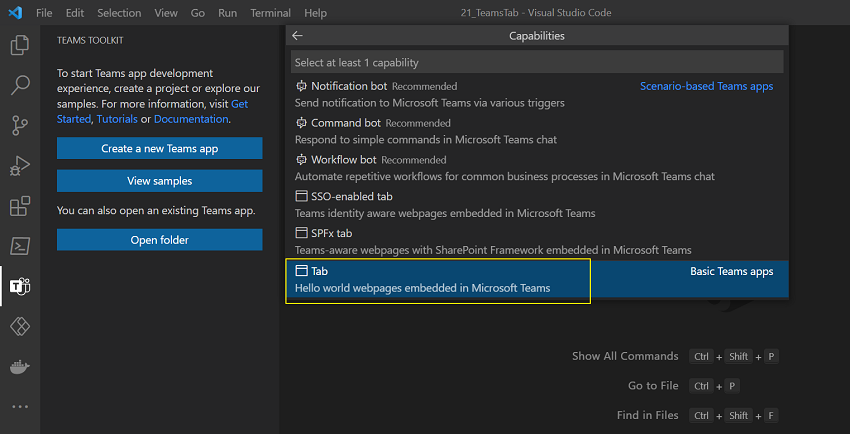850x434 pixels.
Task: Open the Explorer view in activity bar
Action: (20, 45)
